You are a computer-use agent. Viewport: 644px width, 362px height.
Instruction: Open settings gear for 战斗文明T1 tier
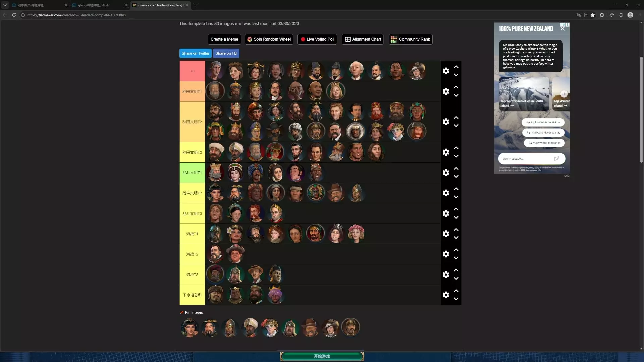coord(446,173)
